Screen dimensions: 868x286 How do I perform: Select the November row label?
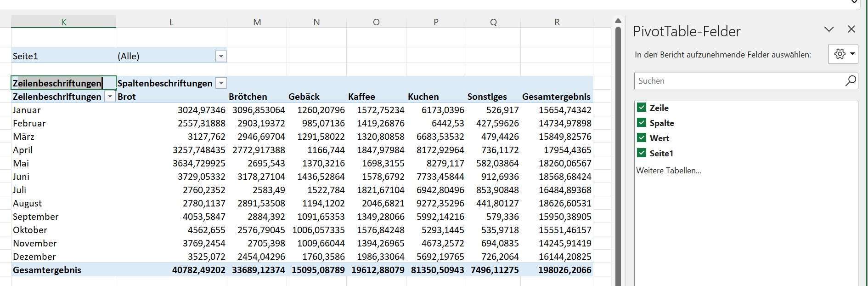pos(63,243)
